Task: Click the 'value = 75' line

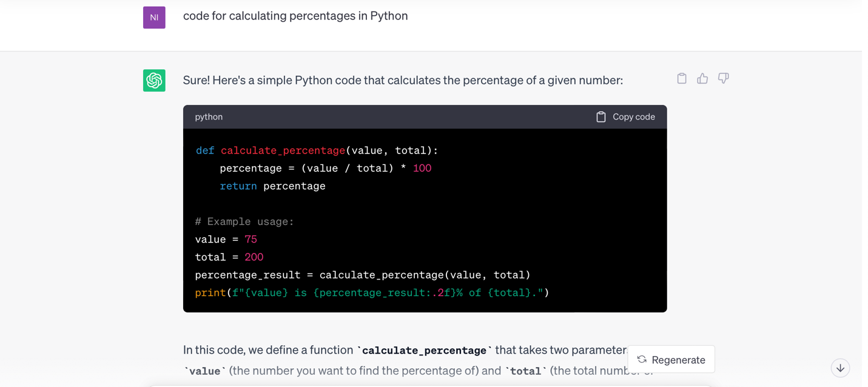Action: point(226,239)
